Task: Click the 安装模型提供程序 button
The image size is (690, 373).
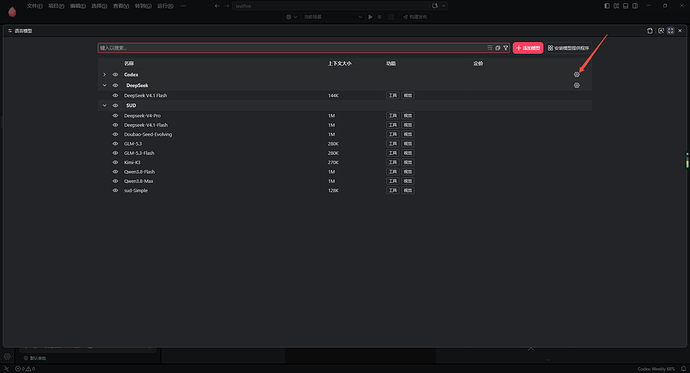Action: pyautogui.click(x=568, y=48)
